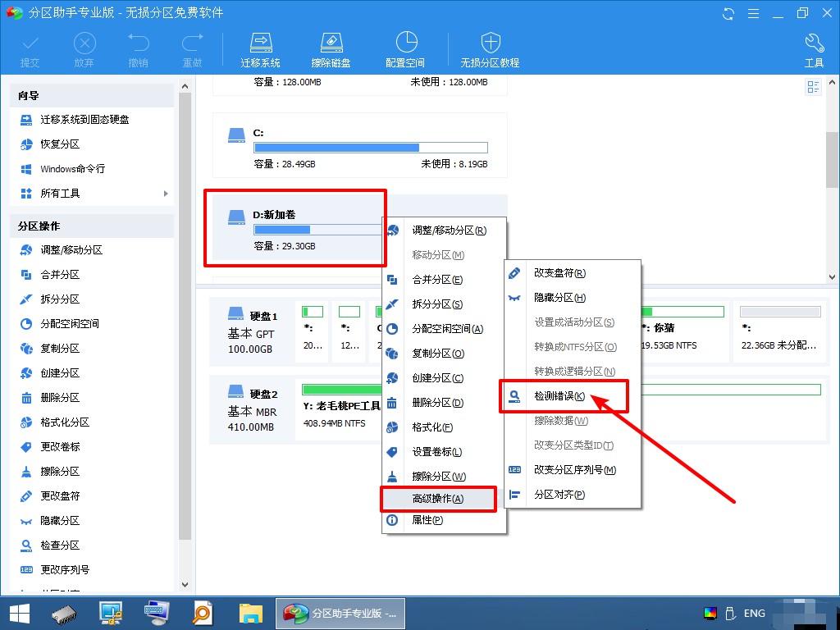Click the 改变盘符 pencil icon in the submenu
Image resolution: width=840 pixels, height=630 pixels.
514,272
